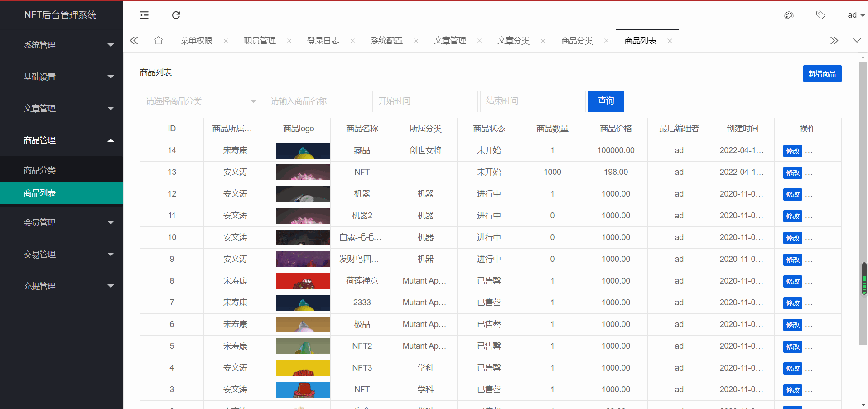
Task: Open the 请选择商品分类 dropdown
Action: [x=201, y=101]
